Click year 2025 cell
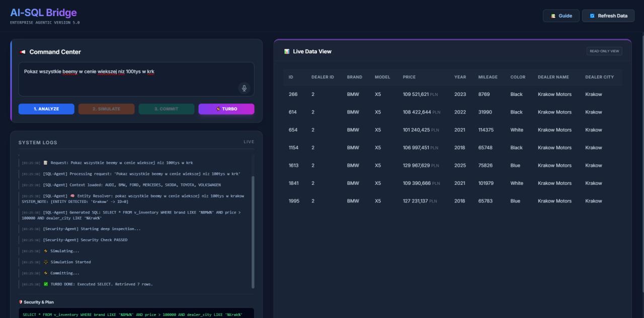 [460, 165]
